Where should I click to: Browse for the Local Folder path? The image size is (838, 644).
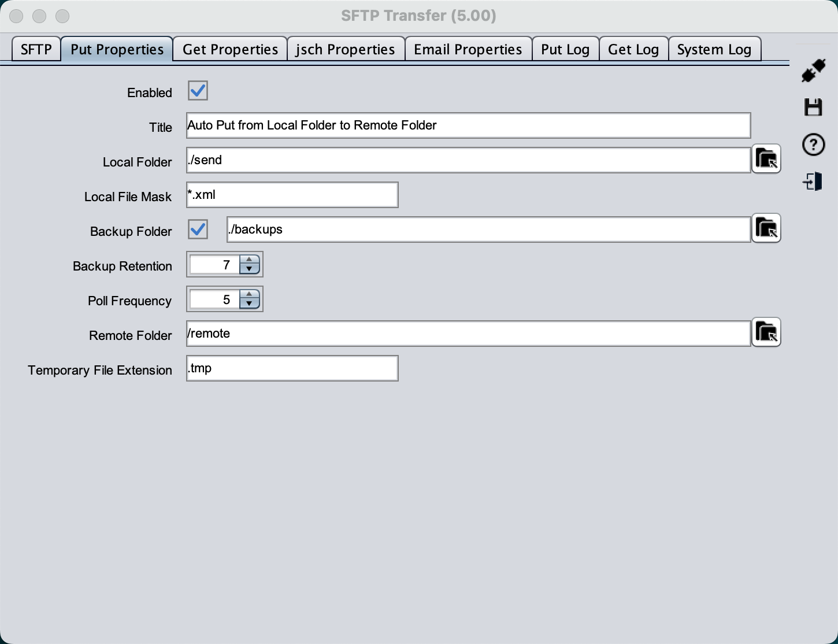tap(766, 159)
